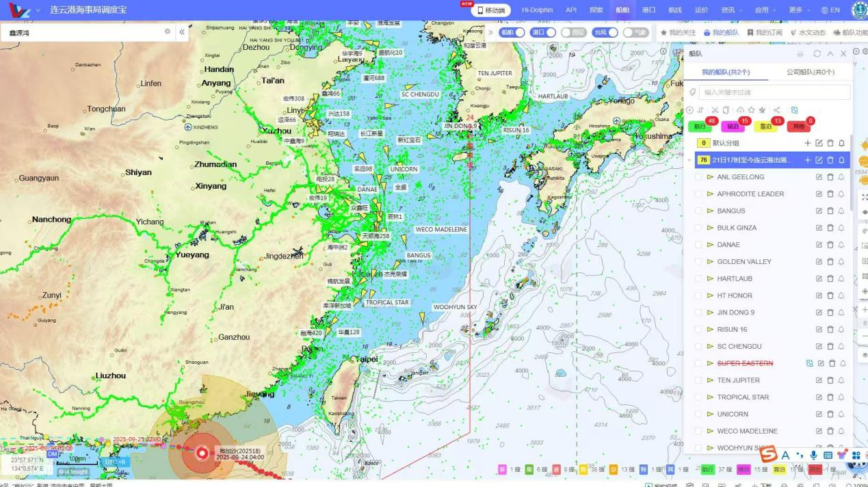Screen dimensions: 868x487
Task: Refresh the 船队 fleet panel
Action: [x=817, y=53]
